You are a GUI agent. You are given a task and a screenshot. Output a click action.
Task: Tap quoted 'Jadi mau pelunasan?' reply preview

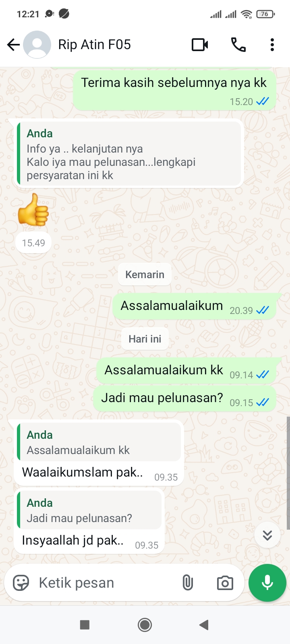click(89, 510)
